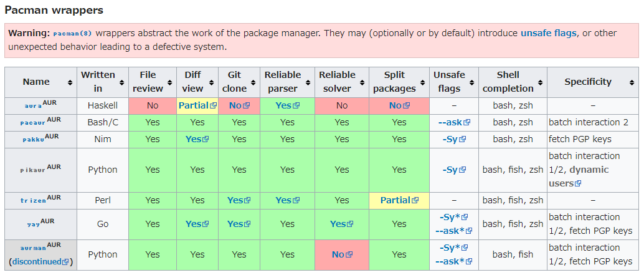Open aura's 'Yes' Reliable parser link
This screenshot has width=644, height=275.
287,105
